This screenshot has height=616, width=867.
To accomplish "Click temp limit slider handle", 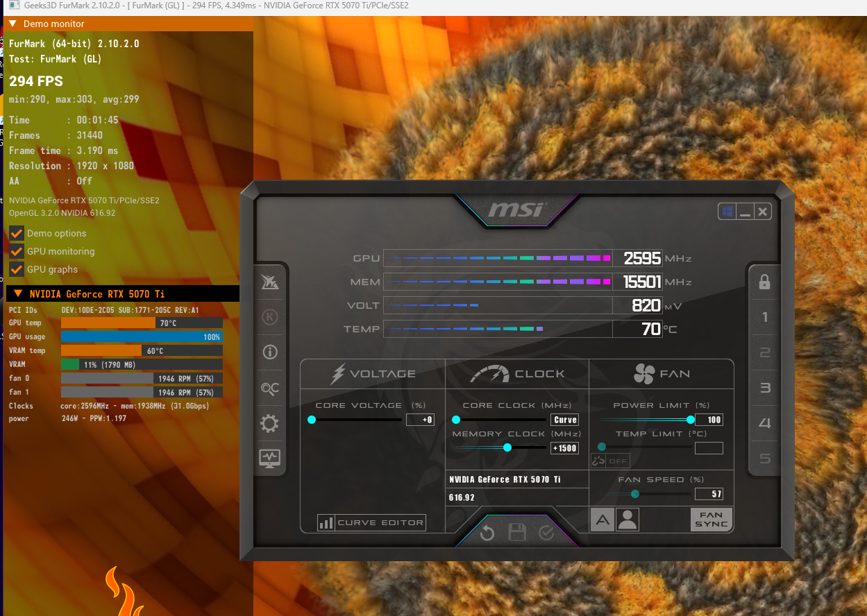I will click(x=602, y=447).
